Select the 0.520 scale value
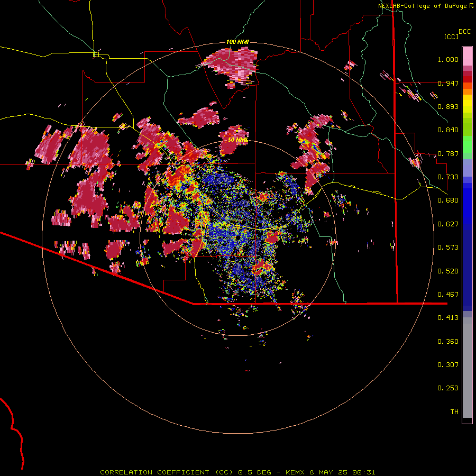Image resolution: width=476 pixels, height=476 pixels. coord(448,271)
